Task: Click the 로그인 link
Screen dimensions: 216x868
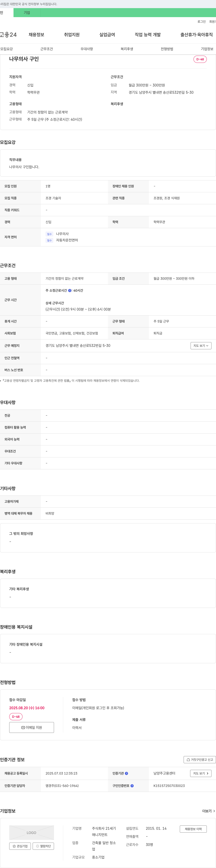Action: (x=202, y=22)
